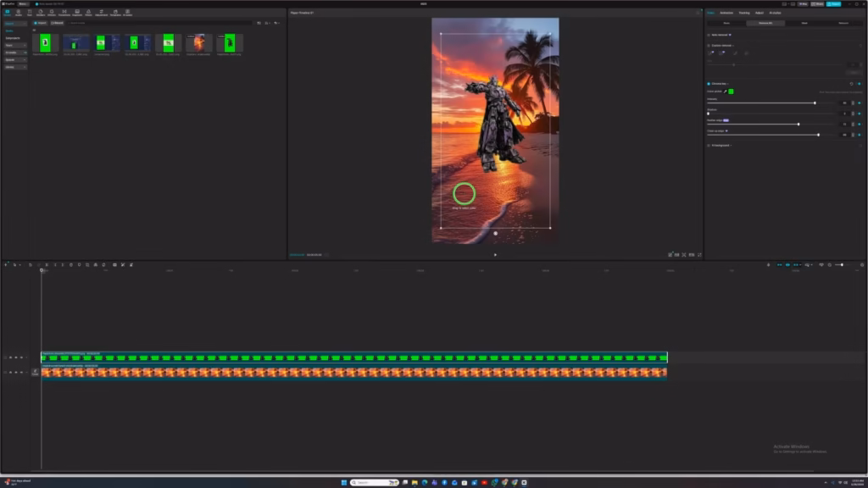Expand the AI background section arrow
868x488 pixels.
coord(732,146)
